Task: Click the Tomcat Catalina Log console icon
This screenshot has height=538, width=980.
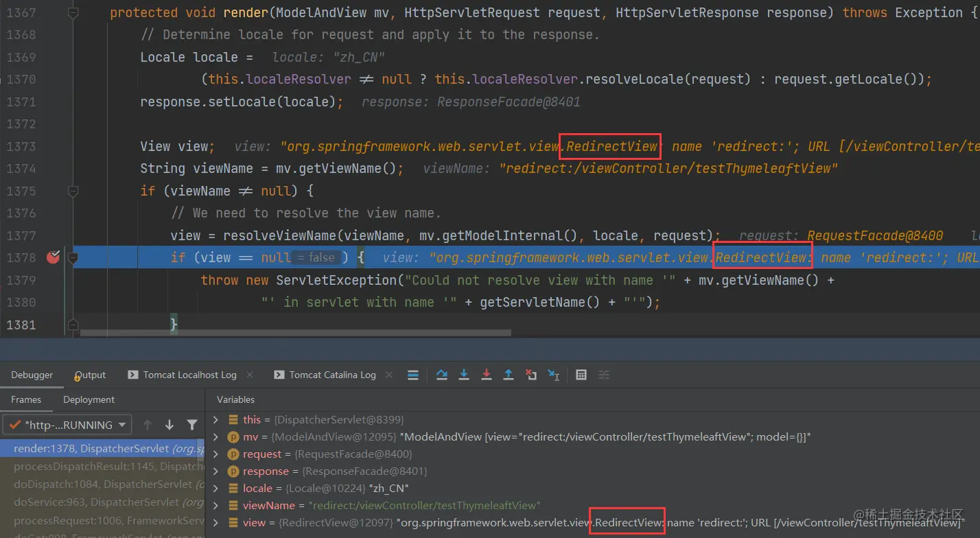Action: pos(279,375)
